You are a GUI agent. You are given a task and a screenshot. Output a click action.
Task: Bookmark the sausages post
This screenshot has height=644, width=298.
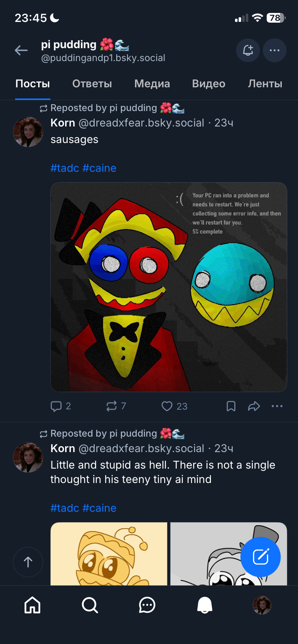pos(231,406)
